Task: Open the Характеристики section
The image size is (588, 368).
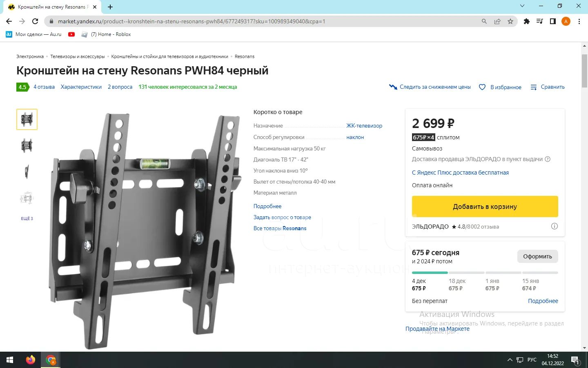Action: (81, 87)
